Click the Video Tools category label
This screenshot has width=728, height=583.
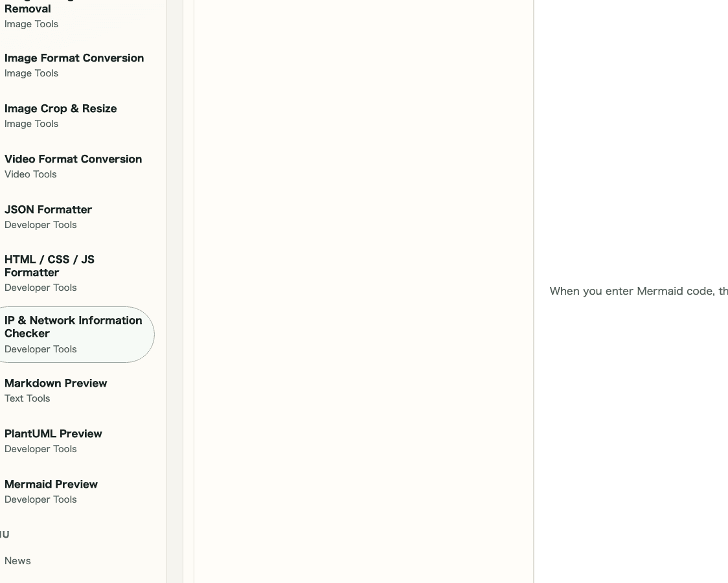coord(30,174)
